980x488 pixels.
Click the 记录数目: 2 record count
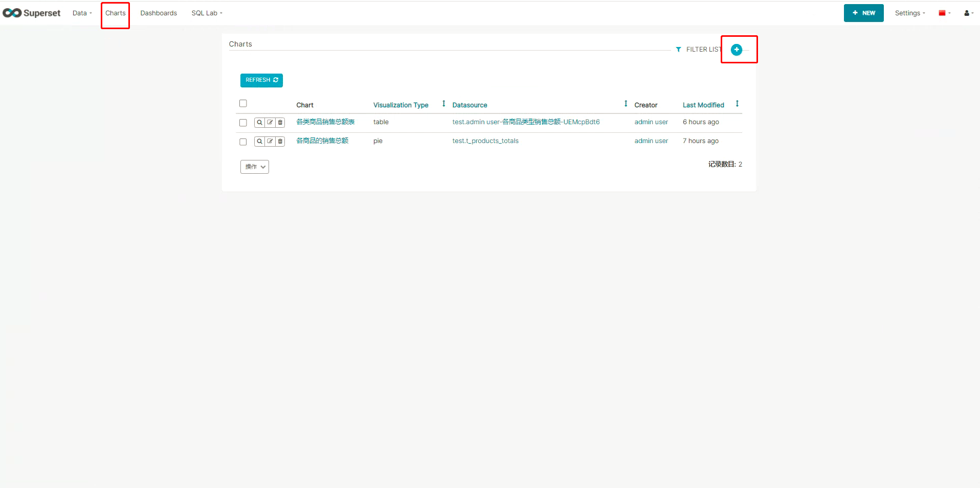(725, 165)
